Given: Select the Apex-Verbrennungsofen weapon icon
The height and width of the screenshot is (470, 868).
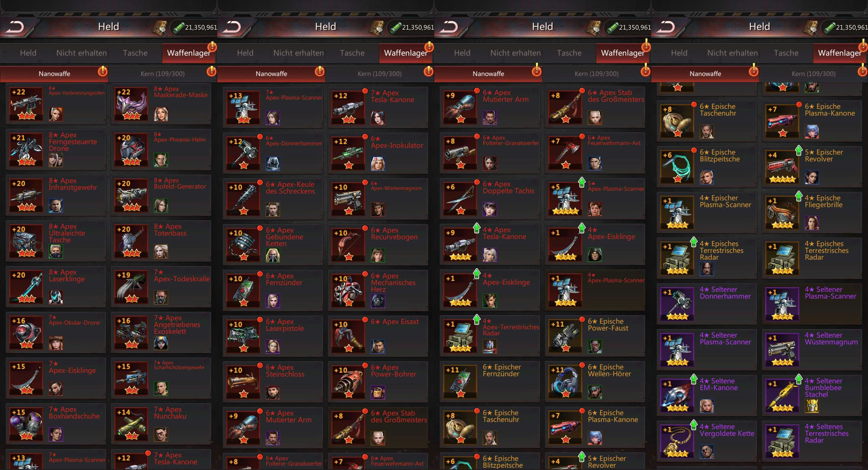Looking at the screenshot, I should pos(26,104).
